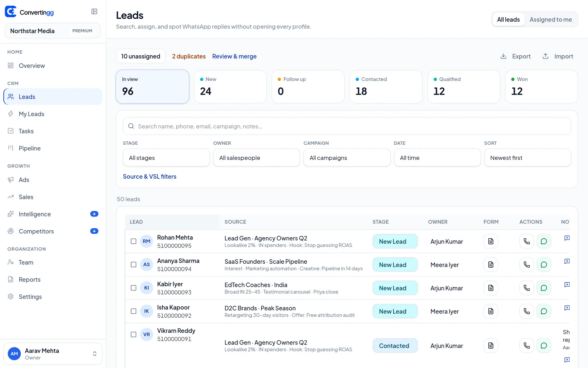The image size is (588, 368).
Task: Select the Qualified stat card
Action: (x=464, y=87)
